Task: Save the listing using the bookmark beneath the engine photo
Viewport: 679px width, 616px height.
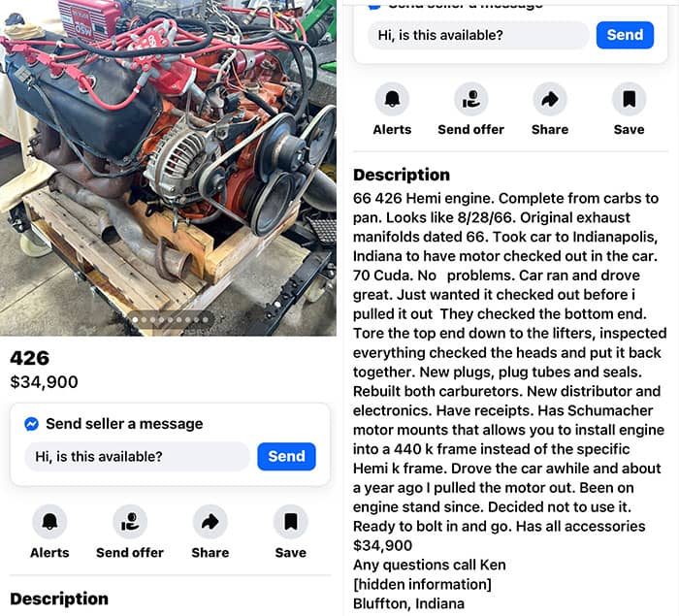Action: [x=290, y=522]
